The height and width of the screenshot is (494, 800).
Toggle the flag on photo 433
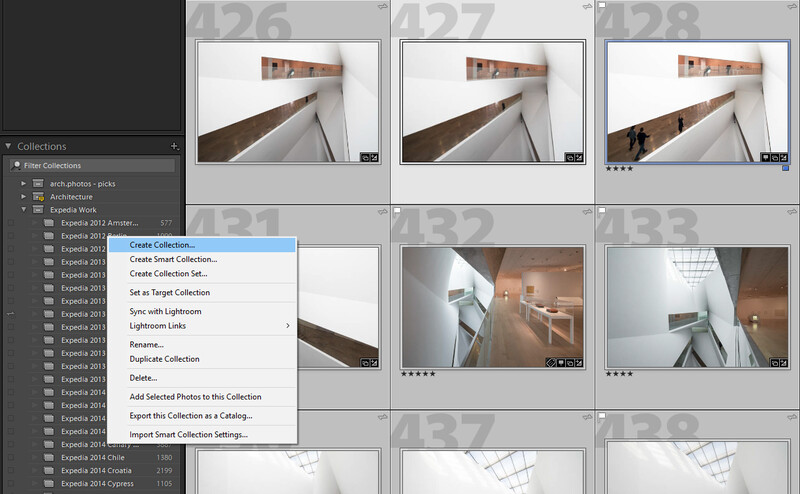(602, 210)
